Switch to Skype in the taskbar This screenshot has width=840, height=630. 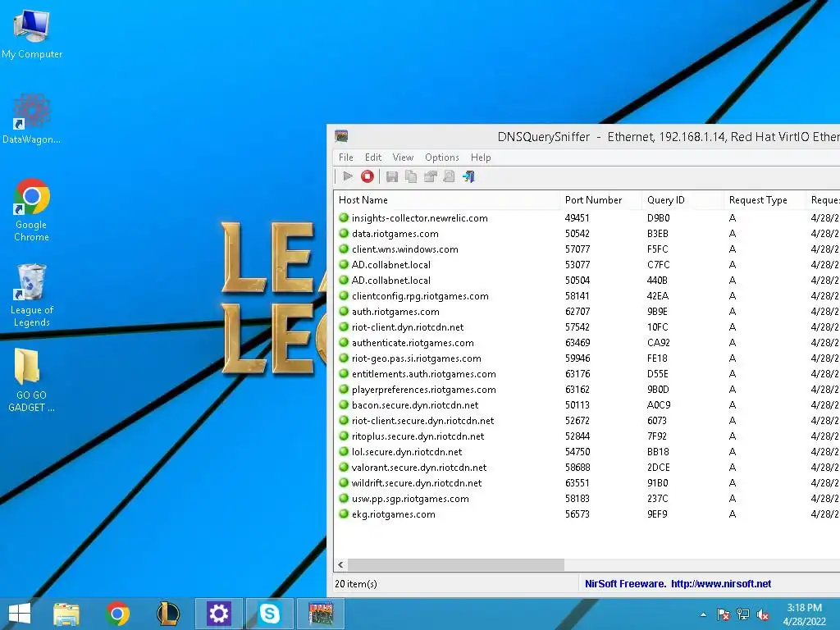pos(269,614)
